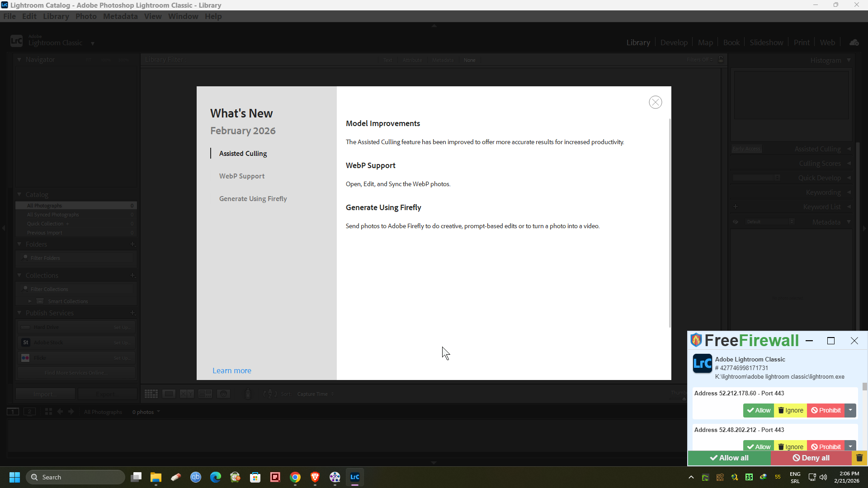868x488 pixels.
Task: Collapse the Catalog panel
Action: tap(19, 194)
